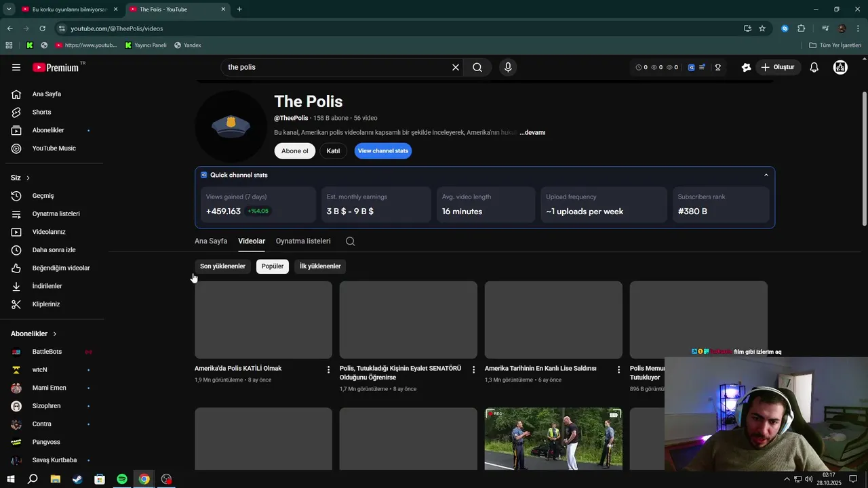Image resolution: width=868 pixels, height=488 pixels.
Task: Select the İlk yüklenenler filter chip
Action: click(320, 266)
